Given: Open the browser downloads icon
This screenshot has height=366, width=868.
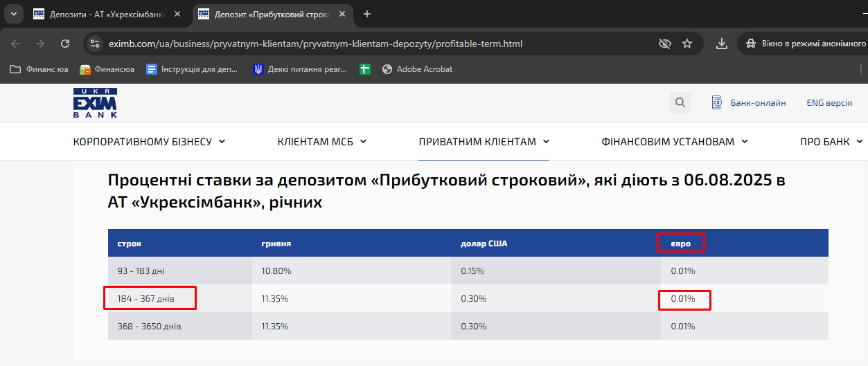Looking at the screenshot, I should pos(722,44).
